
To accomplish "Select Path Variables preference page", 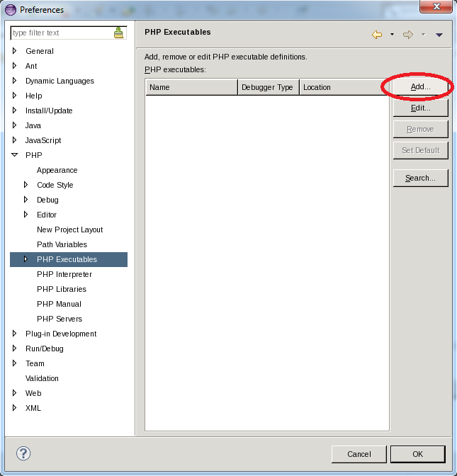I will [62, 244].
